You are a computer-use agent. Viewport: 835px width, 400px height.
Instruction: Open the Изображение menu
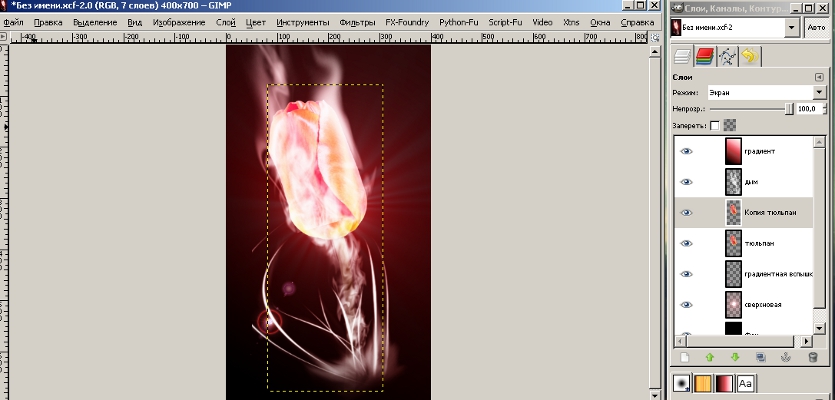(179, 22)
